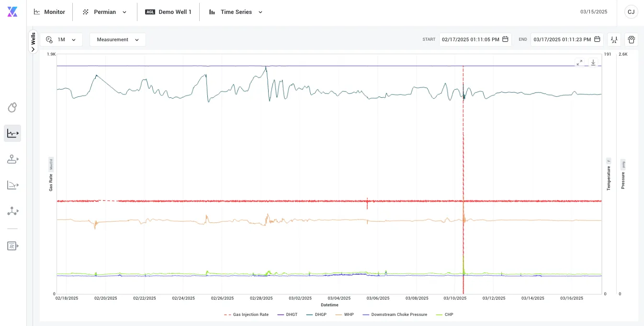Click the 03/10/2025 x-axis tick label
Image resolution: width=644 pixels, height=326 pixels.
pyautogui.click(x=455, y=298)
